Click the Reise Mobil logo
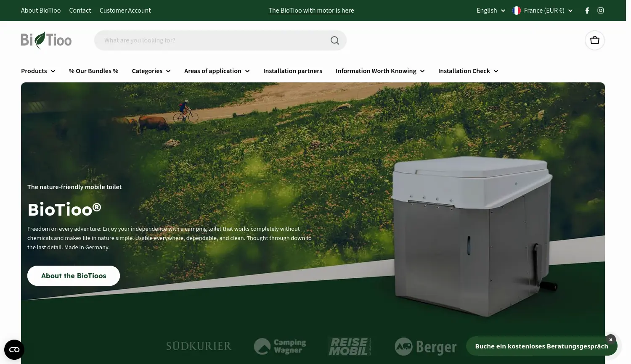The width and height of the screenshot is (631, 364). click(350, 346)
